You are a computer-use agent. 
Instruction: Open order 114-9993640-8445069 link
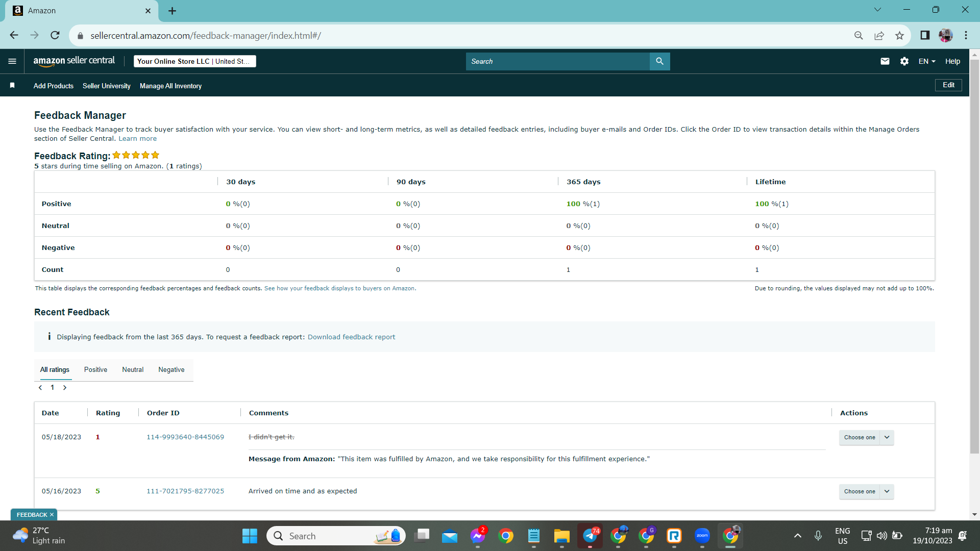click(x=185, y=437)
